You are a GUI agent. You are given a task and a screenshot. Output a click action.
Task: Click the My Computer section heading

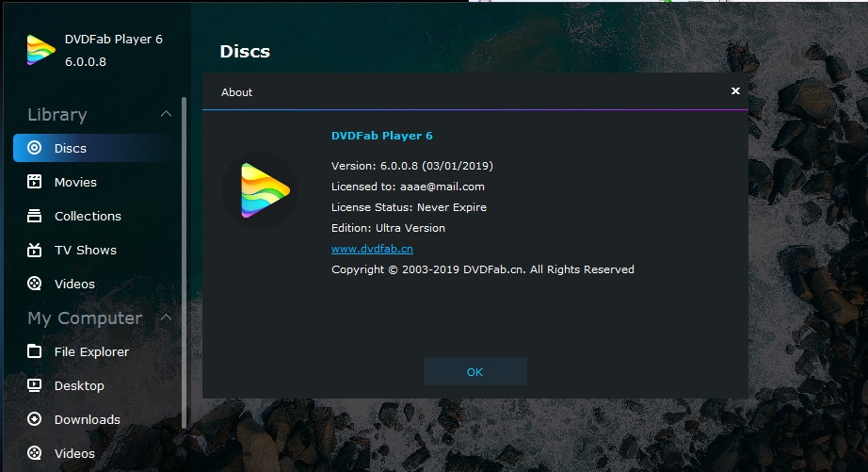85,318
